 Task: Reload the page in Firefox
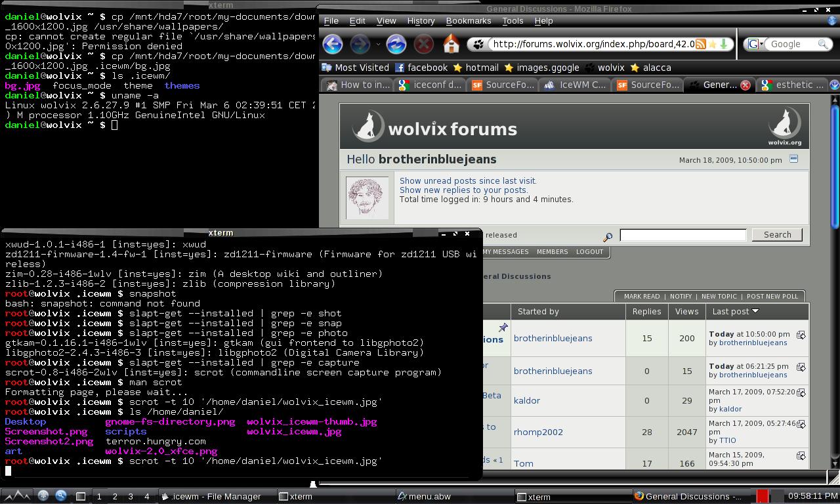pyautogui.click(x=396, y=44)
